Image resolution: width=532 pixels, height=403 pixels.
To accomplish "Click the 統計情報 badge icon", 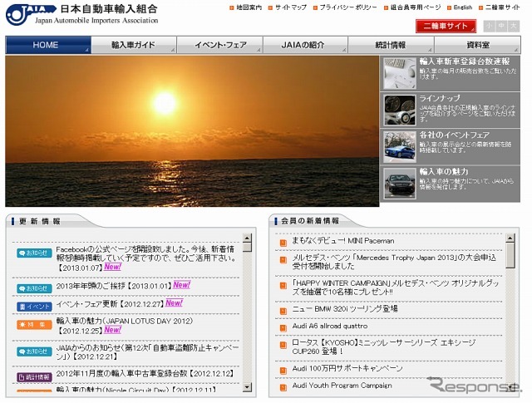I will [x=34, y=377].
